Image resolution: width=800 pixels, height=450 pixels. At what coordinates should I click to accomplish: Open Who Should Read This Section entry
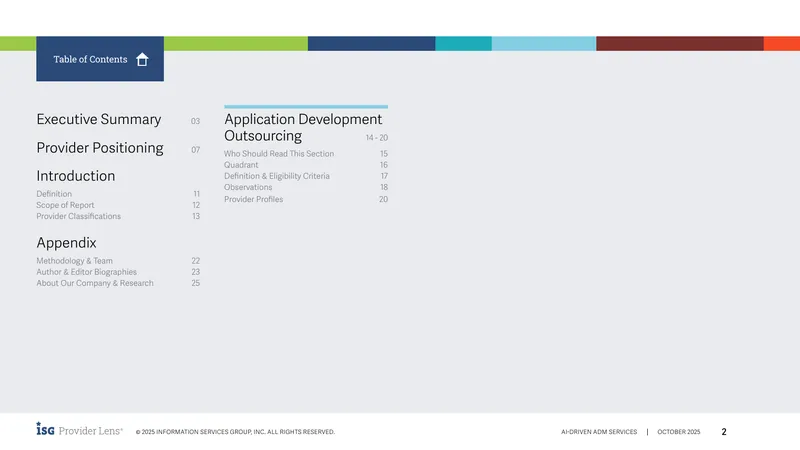tap(279, 154)
